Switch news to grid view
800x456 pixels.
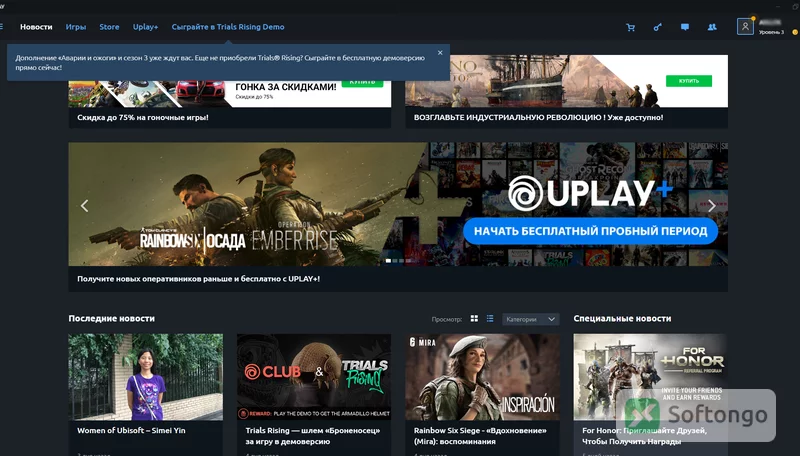pyautogui.click(x=474, y=319)
